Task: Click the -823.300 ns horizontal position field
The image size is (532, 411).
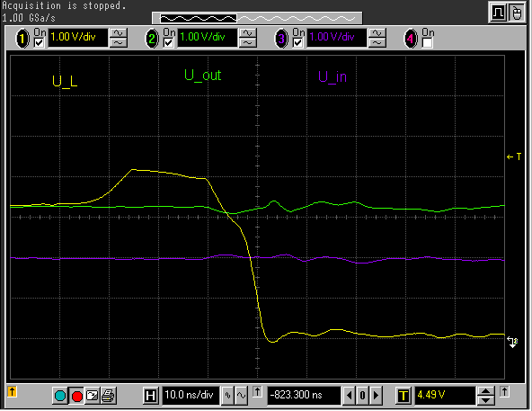Action: pos(304,396)
